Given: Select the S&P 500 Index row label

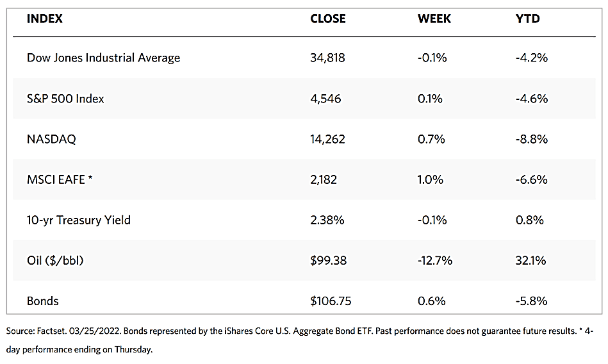Looking at the screenshot, I should pyautogui.click(x=65, y=99).
